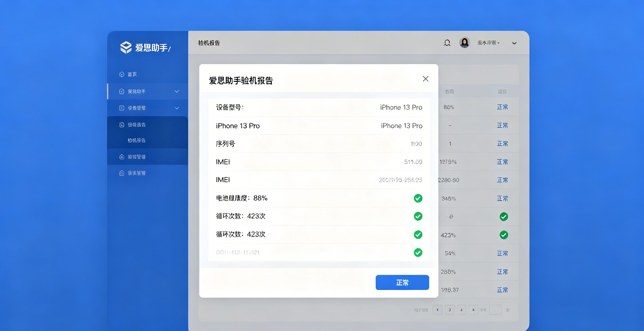The width and height of the screenshot is (644, 331).
Task: Close the 爱思助手验机报告 dialog
Action: [x=425, y=79]
